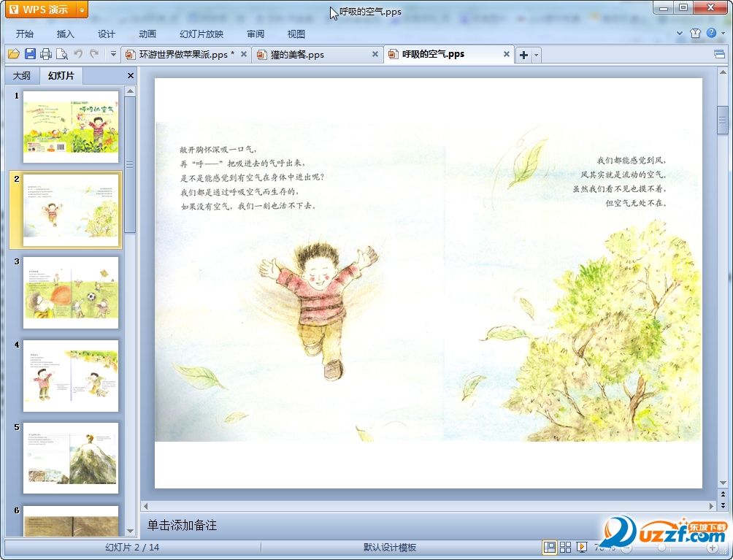The width and height of the screenshot is (733, 560).
Task: Open the WPS 演示 application menu button
Action: click(x=40, y=9)
